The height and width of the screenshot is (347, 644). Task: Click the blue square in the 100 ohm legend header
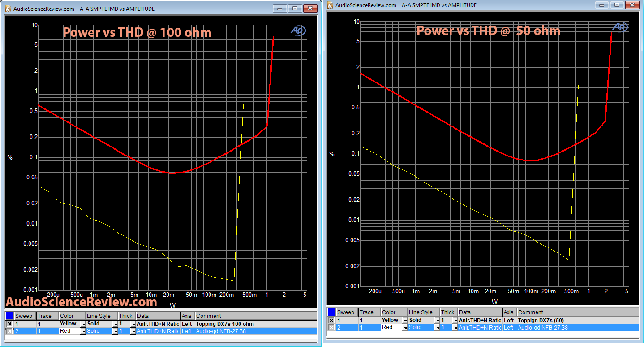(9, 316)
